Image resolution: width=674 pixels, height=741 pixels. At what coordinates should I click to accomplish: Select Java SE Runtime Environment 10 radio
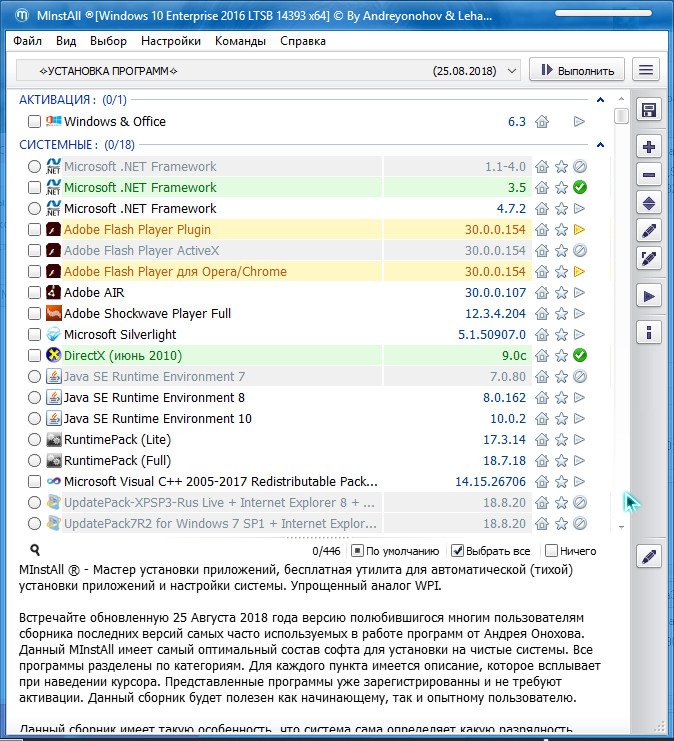point(34,419)
